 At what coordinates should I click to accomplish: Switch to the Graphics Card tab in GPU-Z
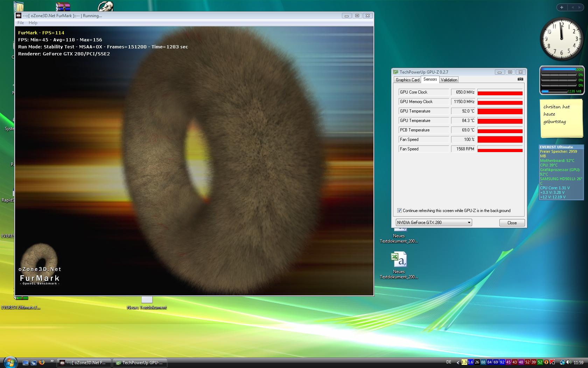coord(407,80)
